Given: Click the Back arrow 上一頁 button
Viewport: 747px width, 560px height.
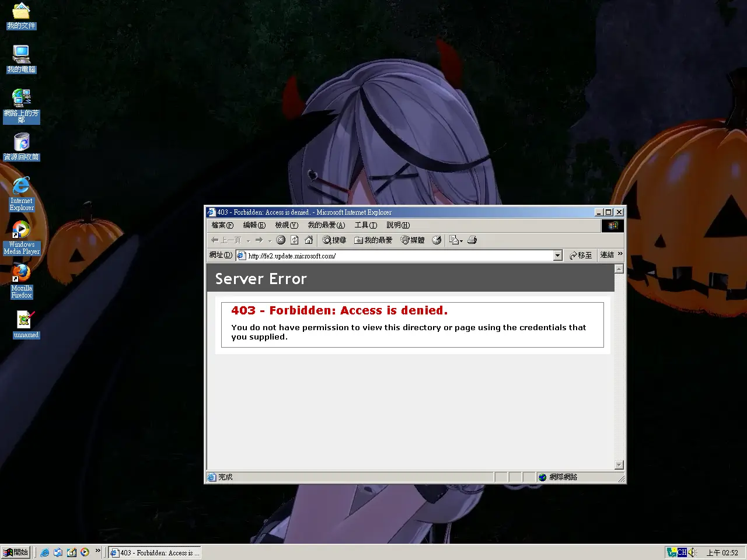Looking at the screenshot, I should click(226, 240).
